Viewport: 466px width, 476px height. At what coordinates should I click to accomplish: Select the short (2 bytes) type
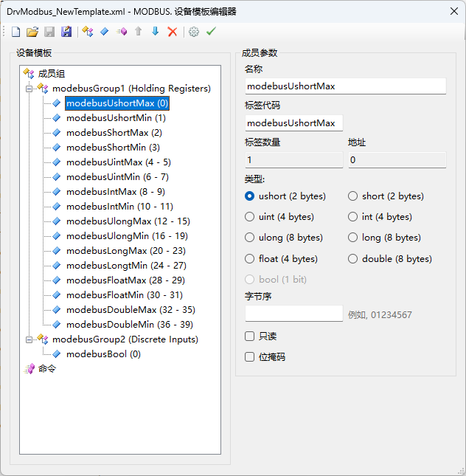(x=352, y=196)
